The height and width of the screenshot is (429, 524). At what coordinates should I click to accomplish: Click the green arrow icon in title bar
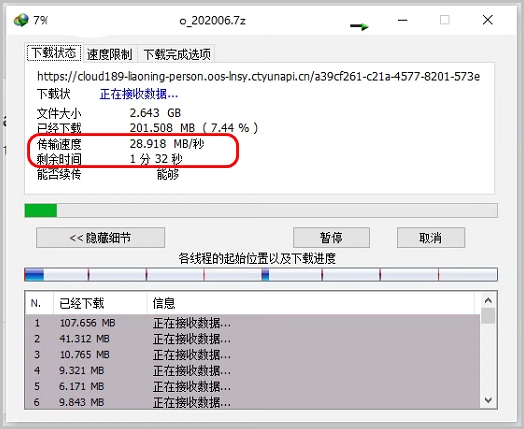click(359, 26)
